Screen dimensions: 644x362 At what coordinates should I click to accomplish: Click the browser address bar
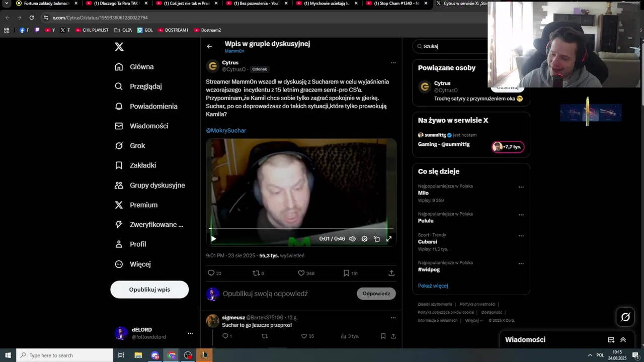(x=262, y=18)
